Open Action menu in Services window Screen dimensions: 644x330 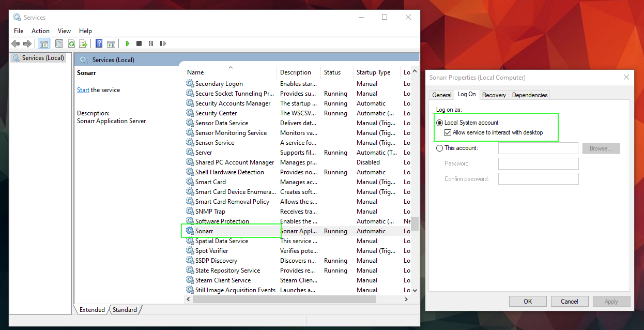click(40, 31)
